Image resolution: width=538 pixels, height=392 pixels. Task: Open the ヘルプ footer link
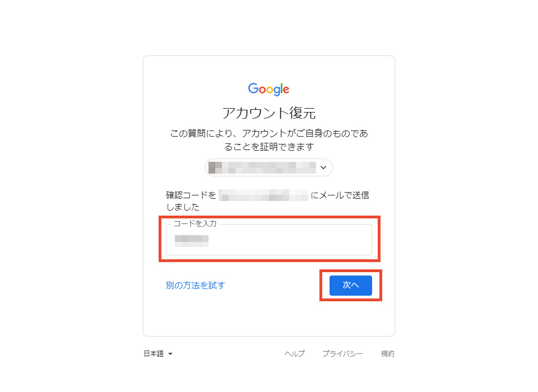tap(294, 353)
